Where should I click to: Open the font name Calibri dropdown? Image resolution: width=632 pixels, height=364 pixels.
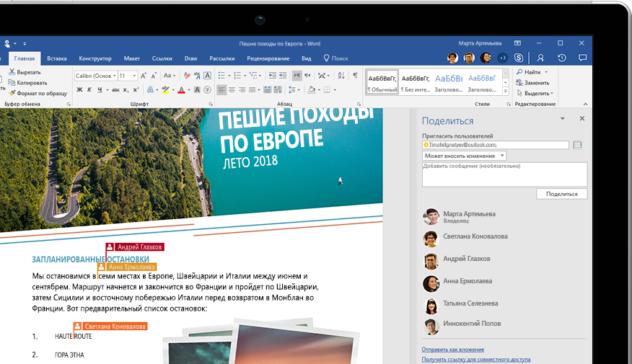click(x=115, y=76)
